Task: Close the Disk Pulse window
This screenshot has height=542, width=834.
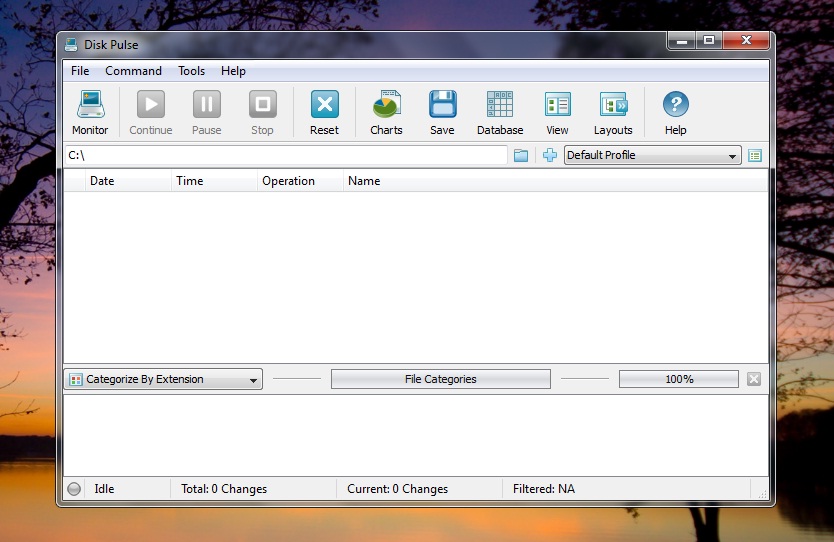Action: click(746, 40)
